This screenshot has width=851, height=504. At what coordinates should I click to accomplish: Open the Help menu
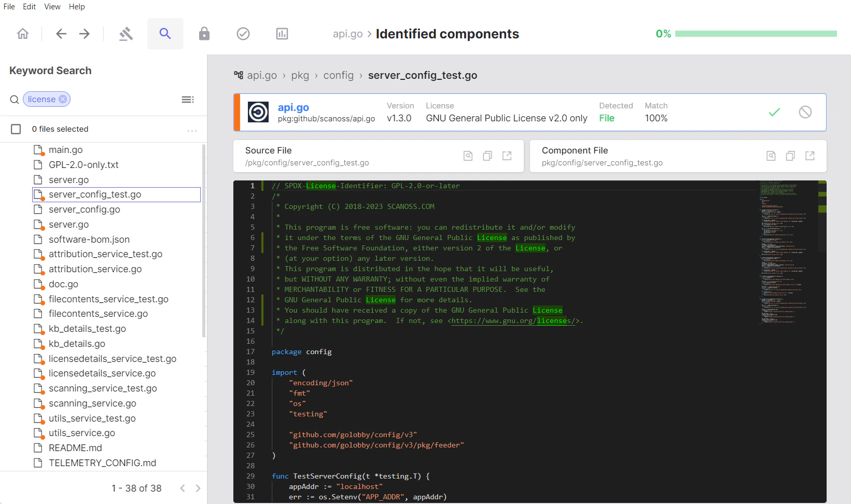point(77,7)
